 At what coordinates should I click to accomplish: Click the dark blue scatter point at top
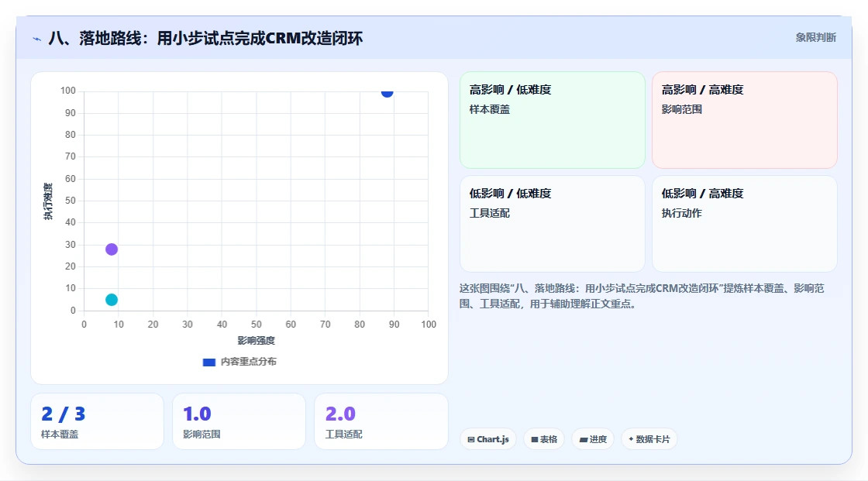tap(387, 92)
